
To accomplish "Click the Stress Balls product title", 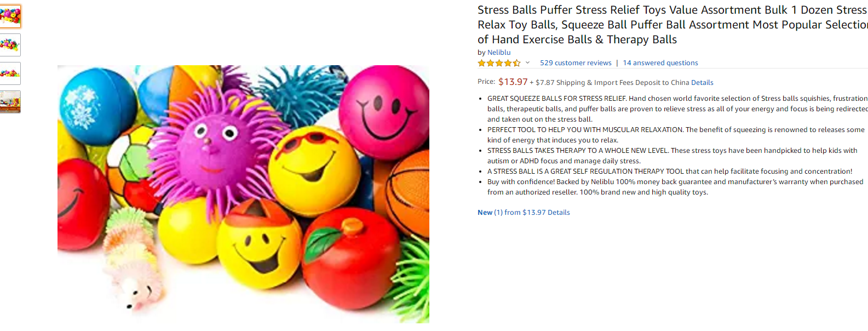I will [672, 25].
